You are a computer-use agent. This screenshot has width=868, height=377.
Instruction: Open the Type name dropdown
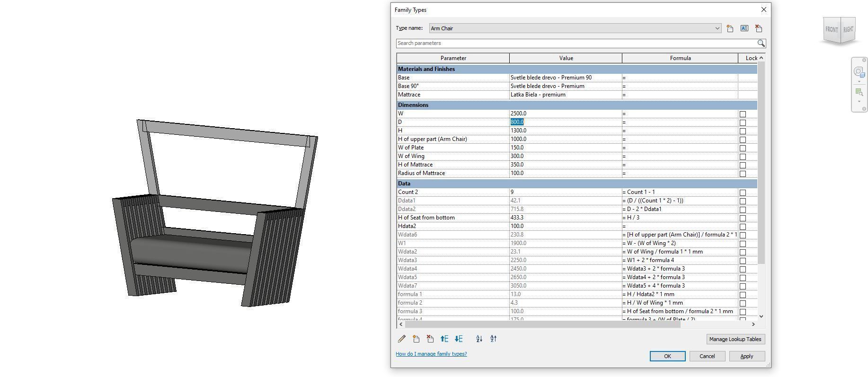[x=717, y=28]
